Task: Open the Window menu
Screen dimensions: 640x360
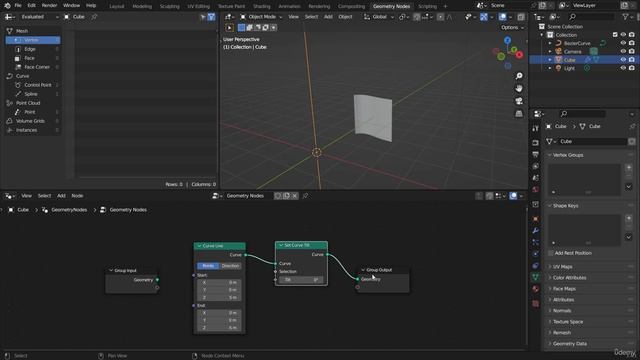Action: pyautogui.click(x=71, y=6)
